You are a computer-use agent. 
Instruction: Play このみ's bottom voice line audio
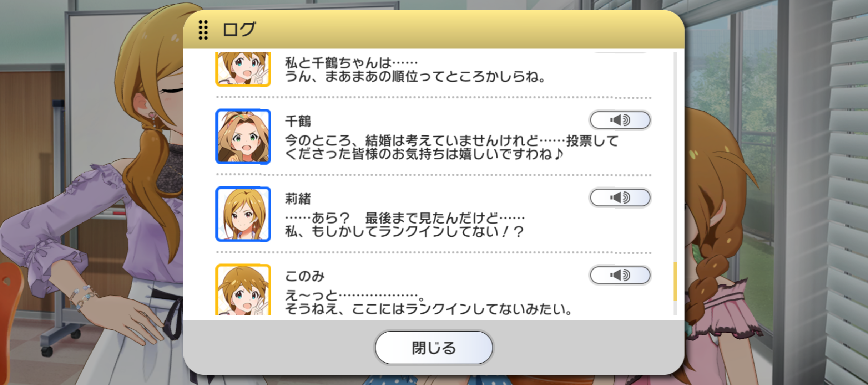click(x=620, y=275)
